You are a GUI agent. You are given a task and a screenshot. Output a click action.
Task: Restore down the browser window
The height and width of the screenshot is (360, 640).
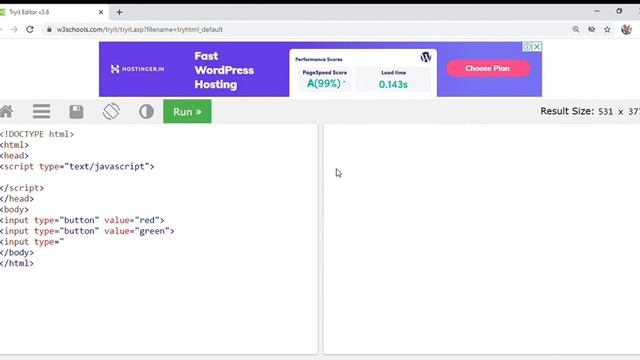(x=619, y=11)
